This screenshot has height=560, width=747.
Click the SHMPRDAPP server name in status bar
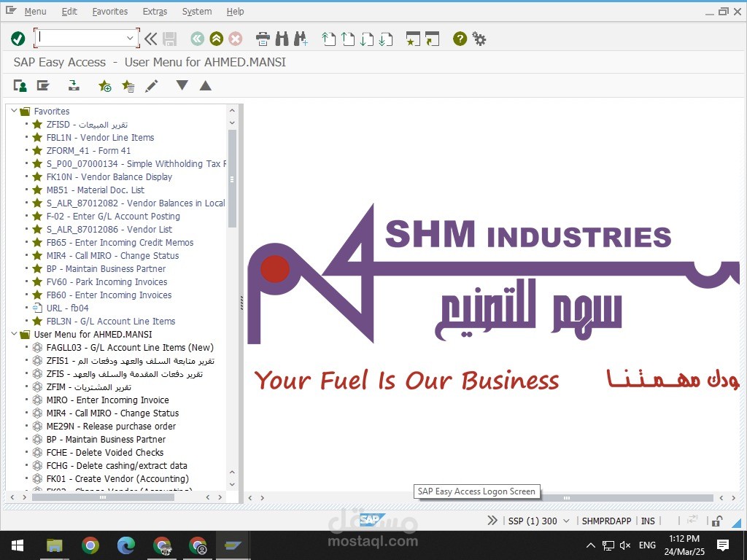pyautogui.click(x=606, y=521)
